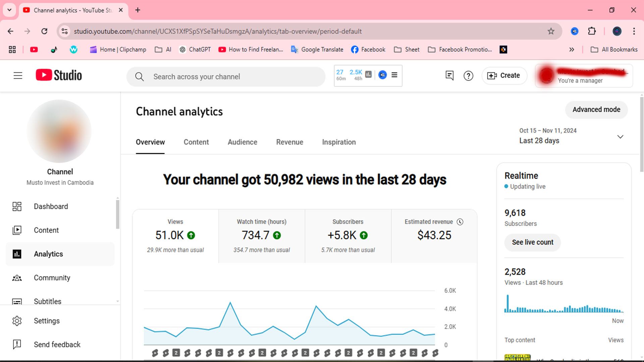
Task: Click the See live count button
Action: click(532, 242)
